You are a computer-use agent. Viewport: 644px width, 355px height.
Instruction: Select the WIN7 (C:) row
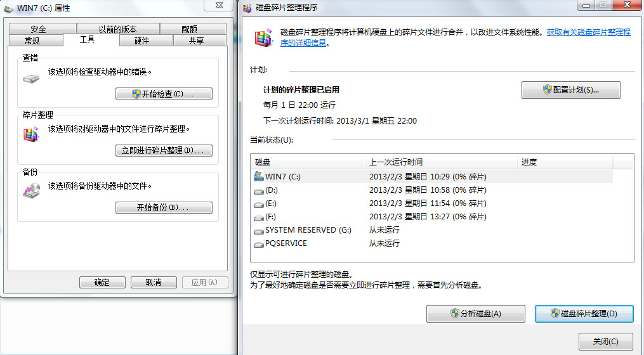(432, 176)
